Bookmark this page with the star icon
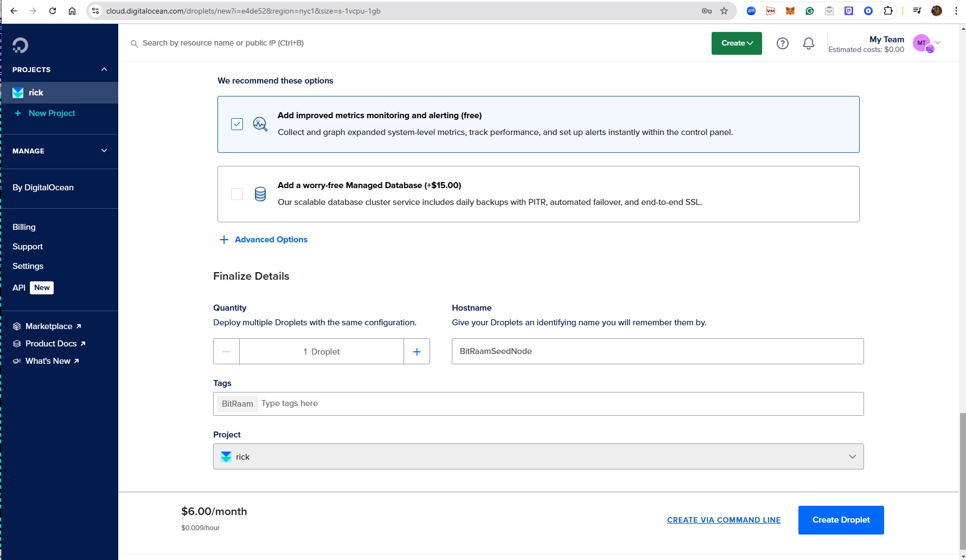The height and width of the screenshot is (560, 966). (724, 11)
